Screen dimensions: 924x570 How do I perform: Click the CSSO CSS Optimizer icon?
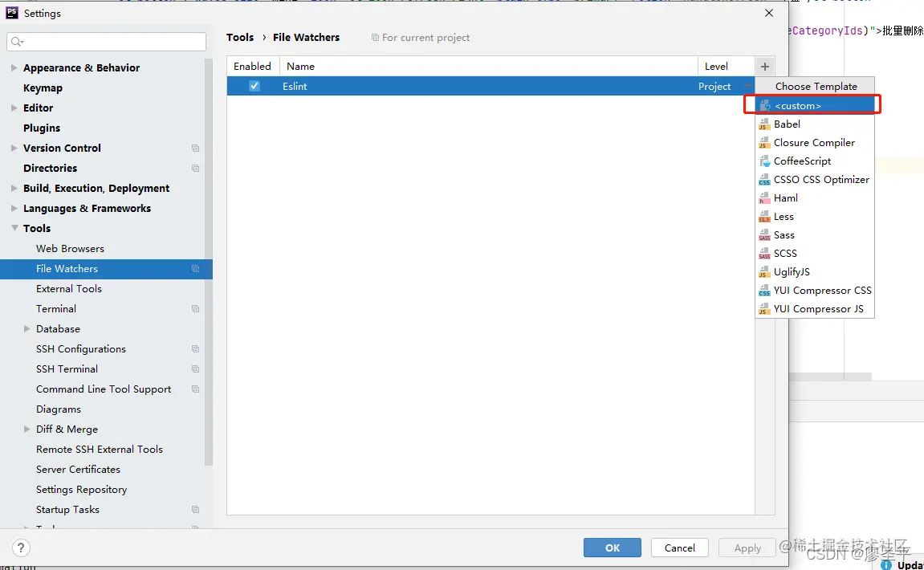764,180
